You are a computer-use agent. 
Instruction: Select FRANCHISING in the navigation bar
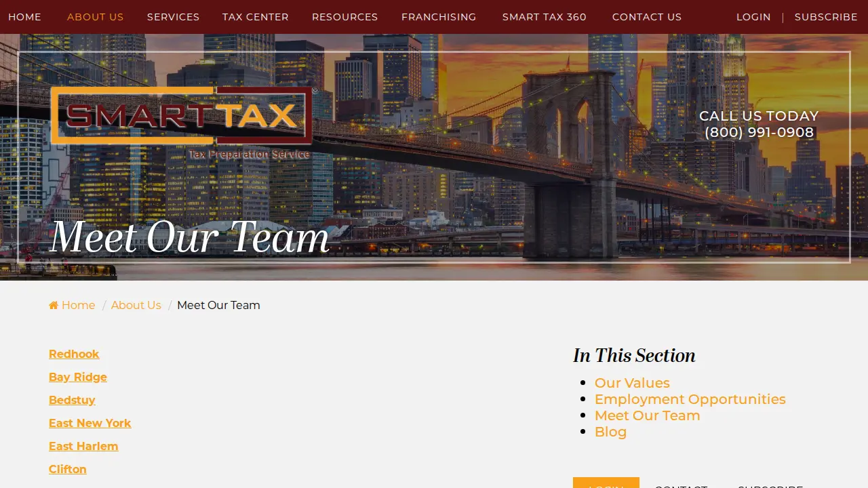pyautogui.click(x=439, y=17)
